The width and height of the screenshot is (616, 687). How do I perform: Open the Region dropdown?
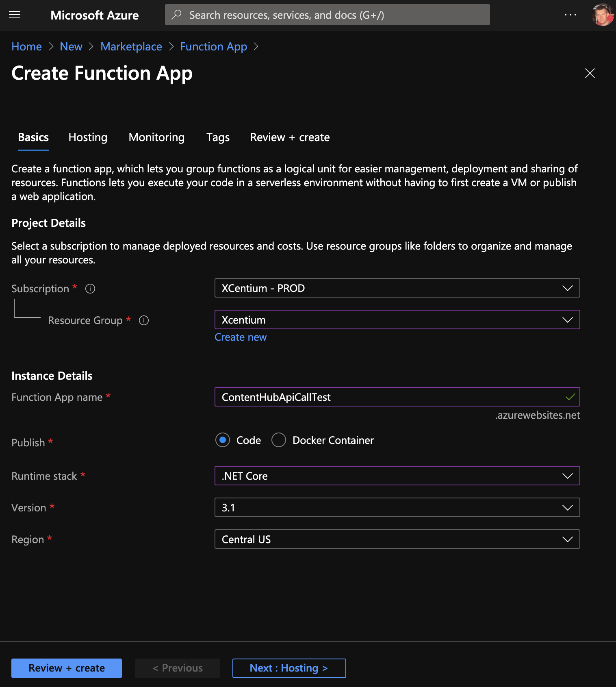tap(397, 539)
